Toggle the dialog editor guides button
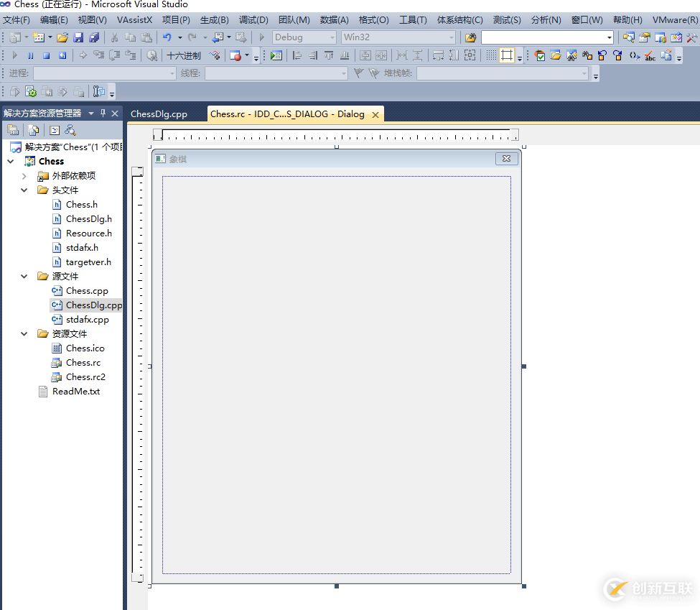This screenshot has width=700, height=610. (507, 55)
